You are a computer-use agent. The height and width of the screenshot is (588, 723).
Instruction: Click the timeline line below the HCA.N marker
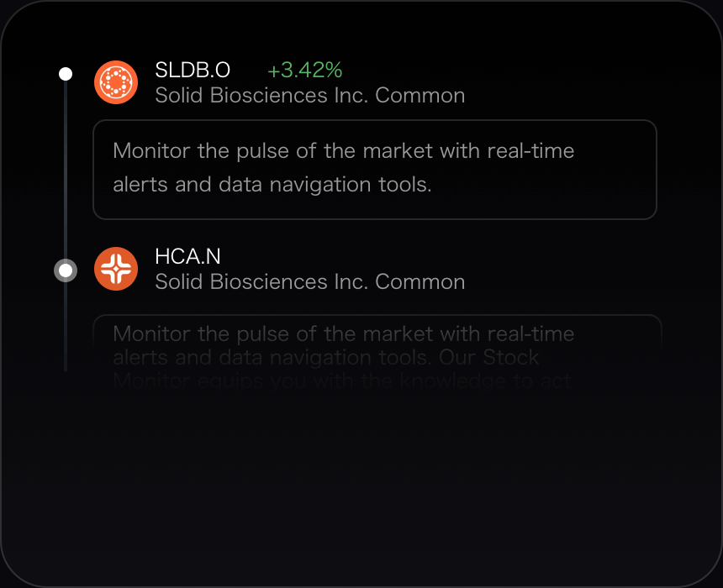click(x=66, y=328)
